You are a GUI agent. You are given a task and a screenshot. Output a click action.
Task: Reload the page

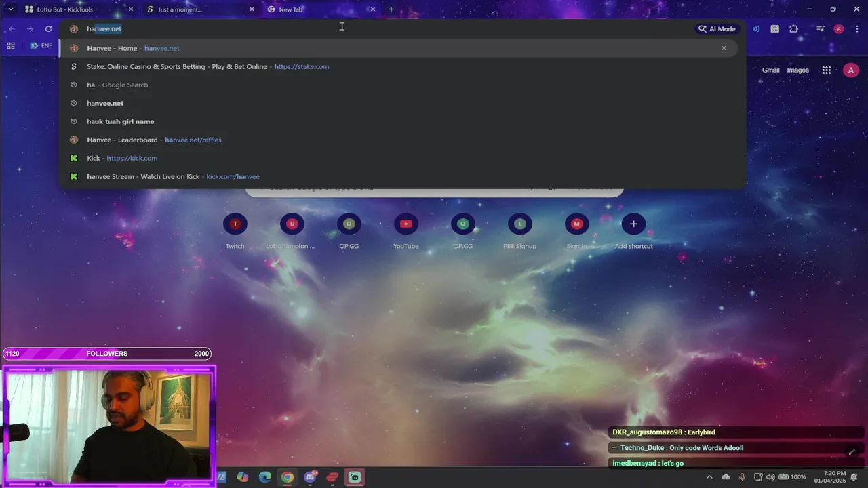pos(48,28)
